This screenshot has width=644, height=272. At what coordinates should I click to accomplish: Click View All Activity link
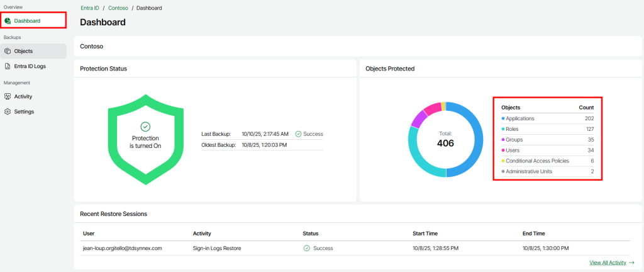pyautogui.click(x=608, y=263)
